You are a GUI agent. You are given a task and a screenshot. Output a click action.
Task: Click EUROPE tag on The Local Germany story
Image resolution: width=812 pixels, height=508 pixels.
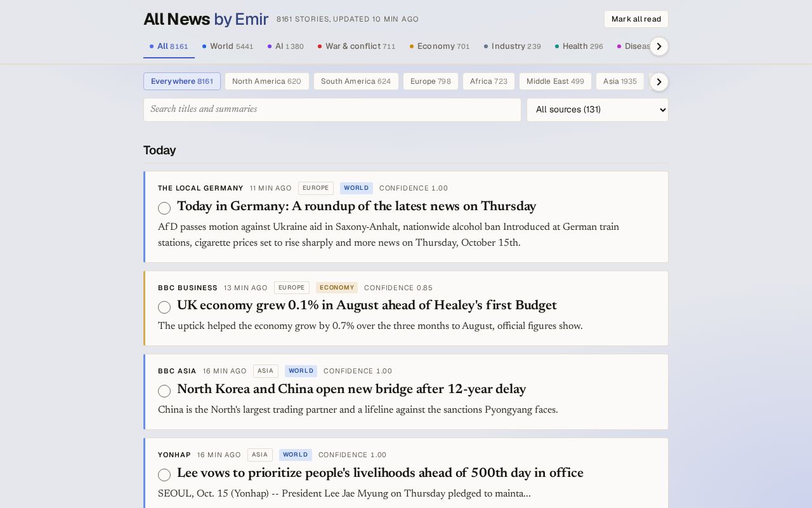click(316, 188)
